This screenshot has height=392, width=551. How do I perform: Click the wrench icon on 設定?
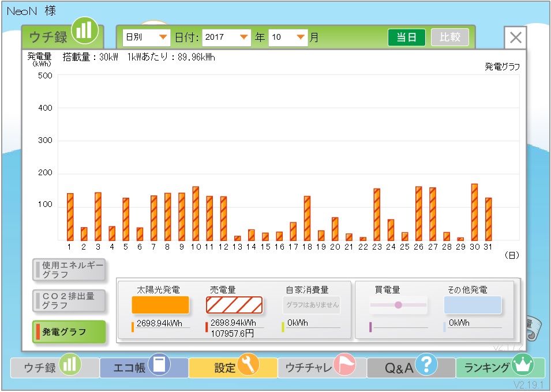click(x=248, y=364)
